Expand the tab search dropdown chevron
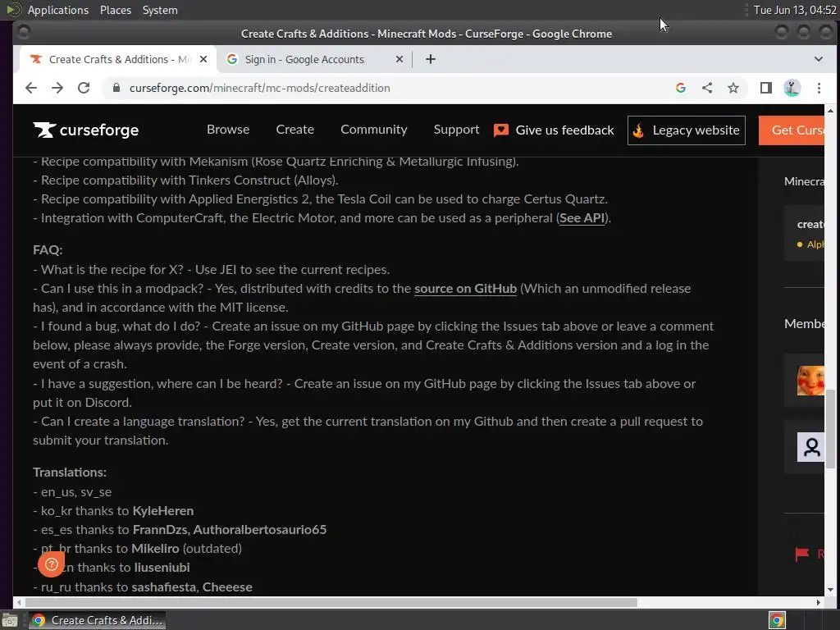840x630 pixels. (819, 59)
